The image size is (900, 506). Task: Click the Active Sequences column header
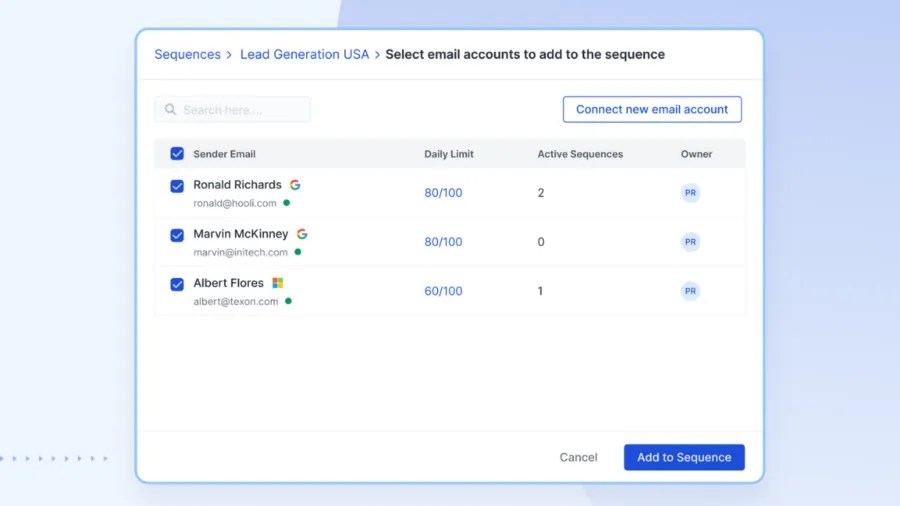pyautogui.click(x=580, y=154)
